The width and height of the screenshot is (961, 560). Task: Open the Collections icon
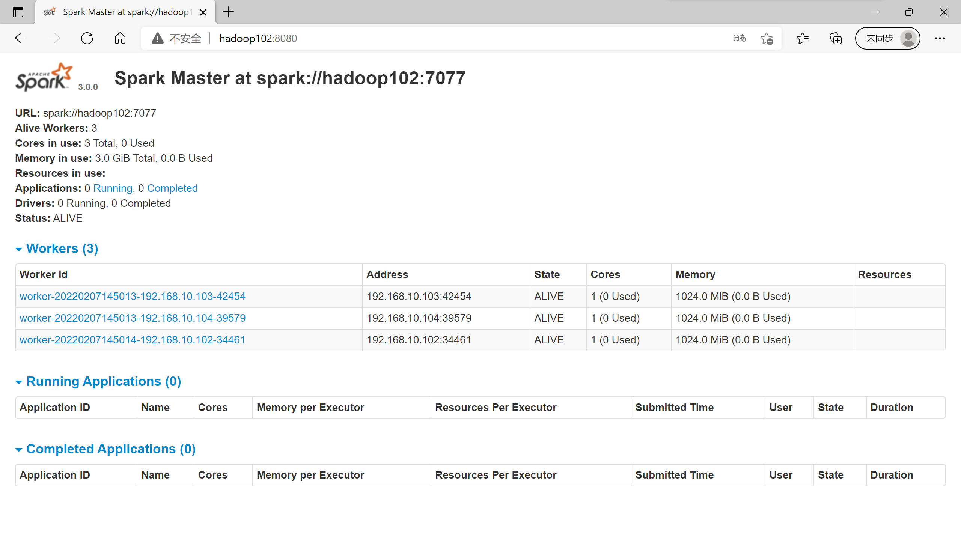[835, 38]
